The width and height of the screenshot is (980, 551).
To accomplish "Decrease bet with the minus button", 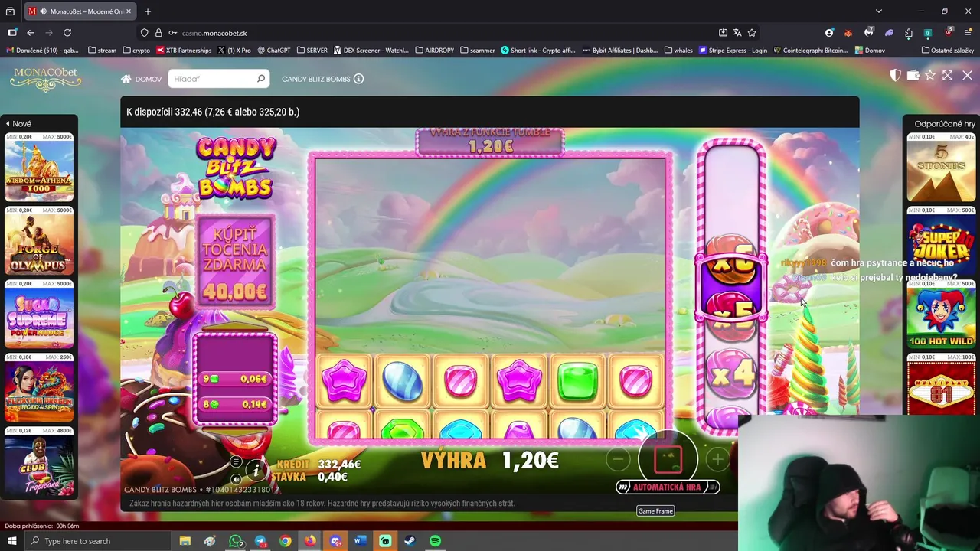I will click(618, 459).
